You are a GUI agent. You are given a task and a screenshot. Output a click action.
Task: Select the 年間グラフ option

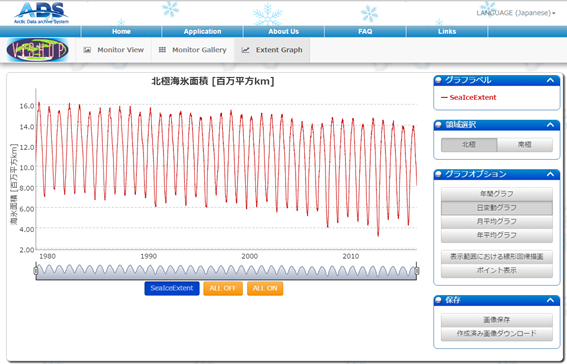tap(497, 194)
